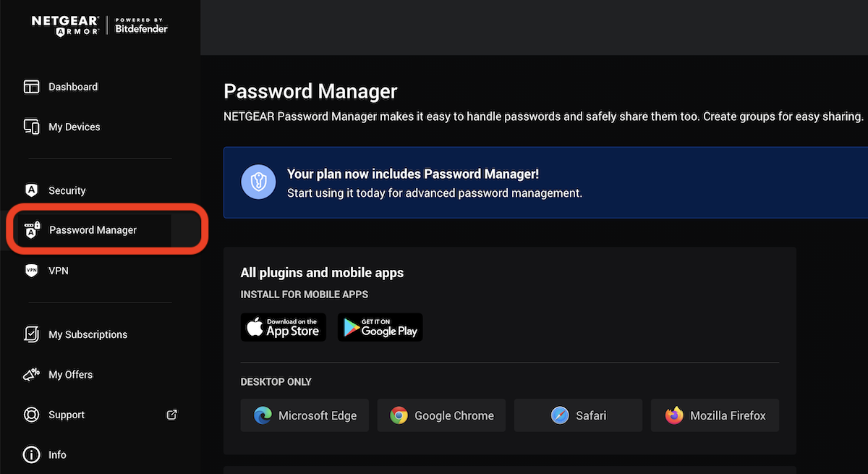Viewport: 868px width, 474px height.
Task: Click the shield key icon in banner
Action: (x=258, y=182)
